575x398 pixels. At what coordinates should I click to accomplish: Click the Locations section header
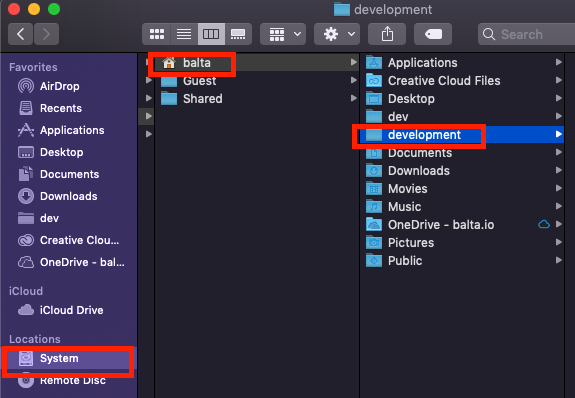pyautogui.click(x=35, y=339)
